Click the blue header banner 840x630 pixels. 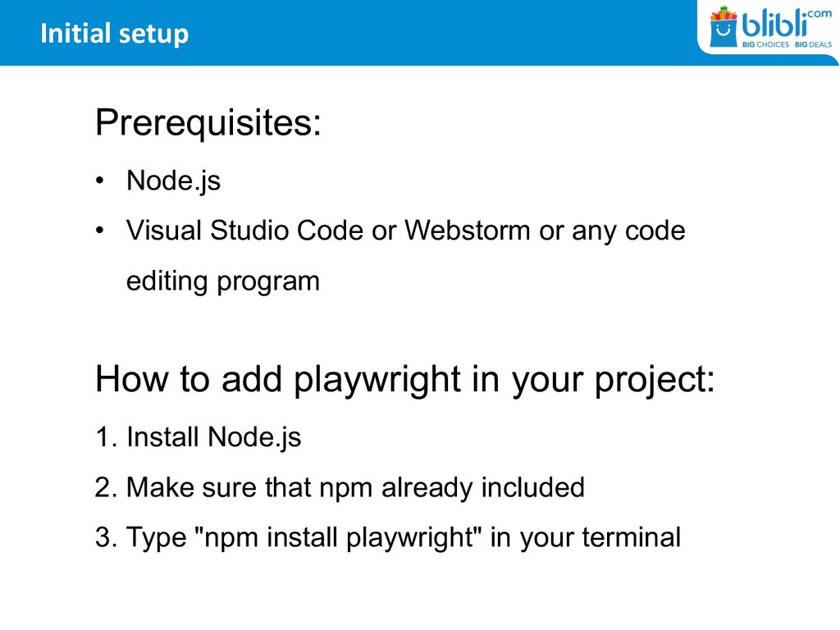pyautogui.click(x=348, y=33)
